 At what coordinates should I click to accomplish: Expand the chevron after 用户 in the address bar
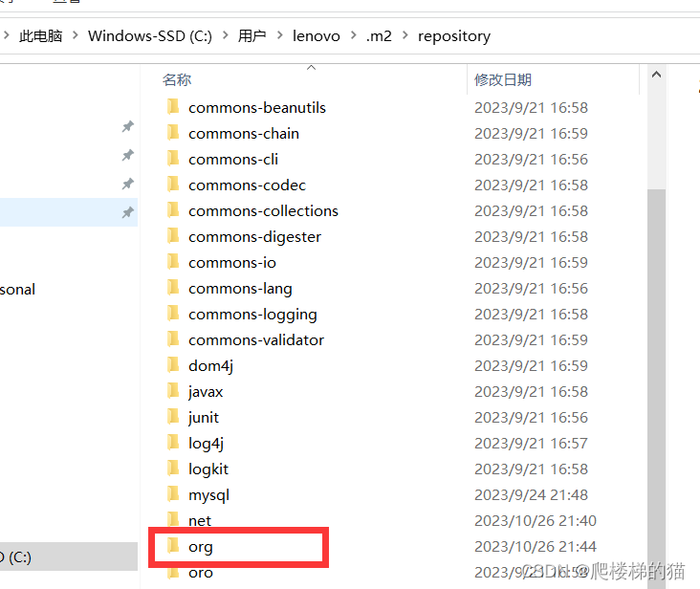pos(280,34)
